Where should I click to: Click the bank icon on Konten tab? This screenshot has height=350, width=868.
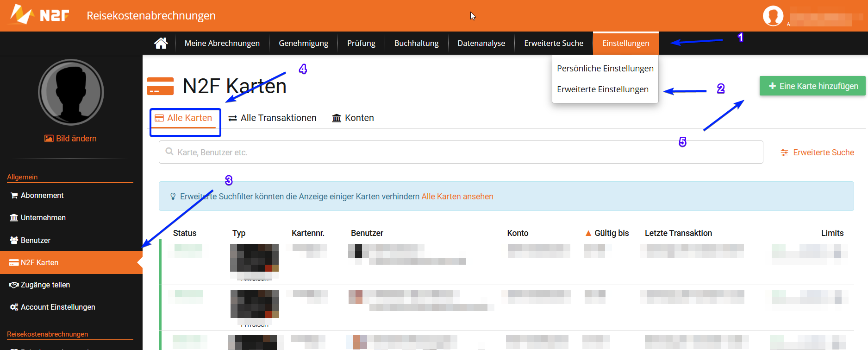[337, 118]
